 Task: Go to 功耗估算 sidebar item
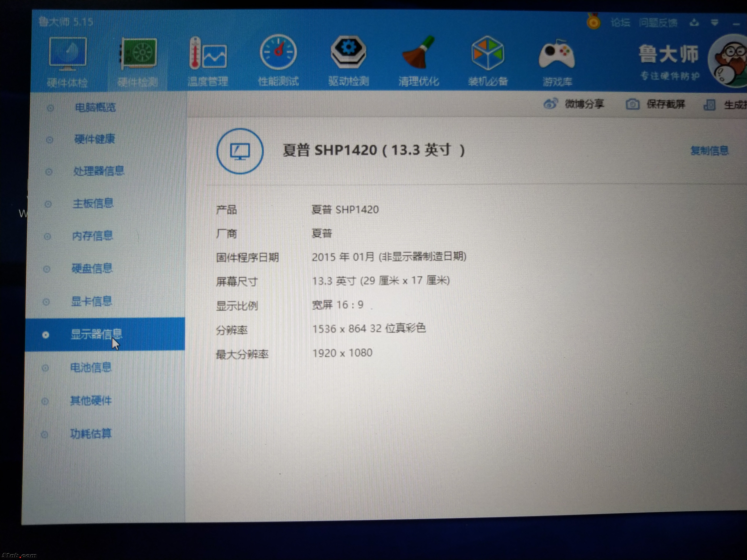(91, 434)
